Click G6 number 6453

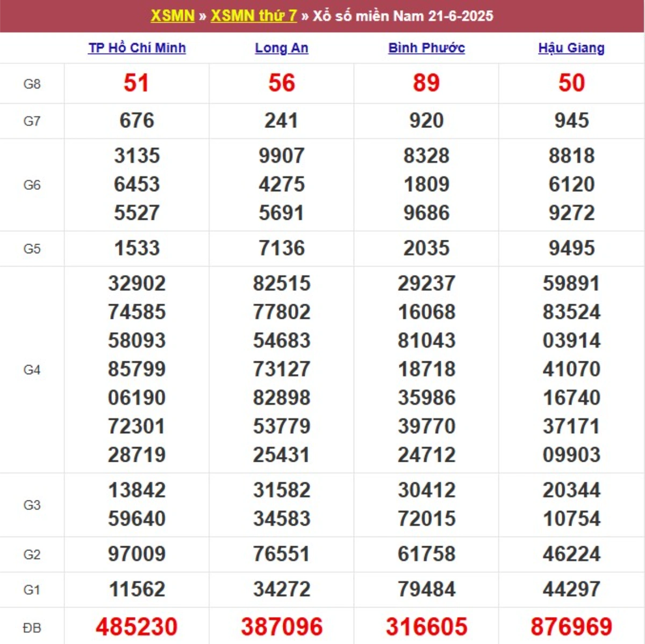point(137,184)
